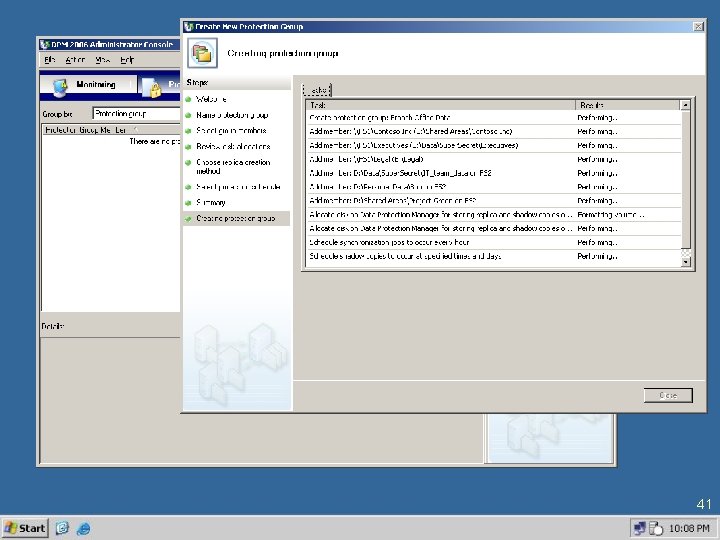Image resolution: width=720 pixels, height=540 pixels.
Task: Open the Group by dropdown
Action: pyautogui.click(x=136, y=113)
